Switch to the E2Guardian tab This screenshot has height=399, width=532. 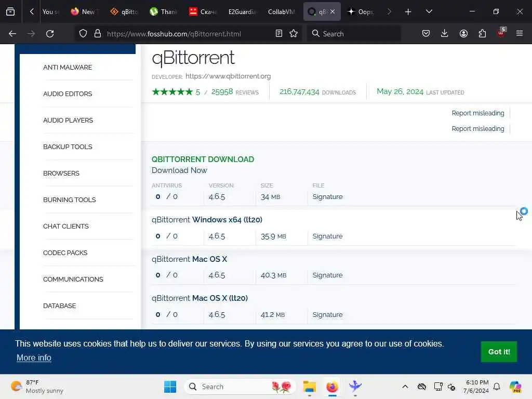click(242, 12)
